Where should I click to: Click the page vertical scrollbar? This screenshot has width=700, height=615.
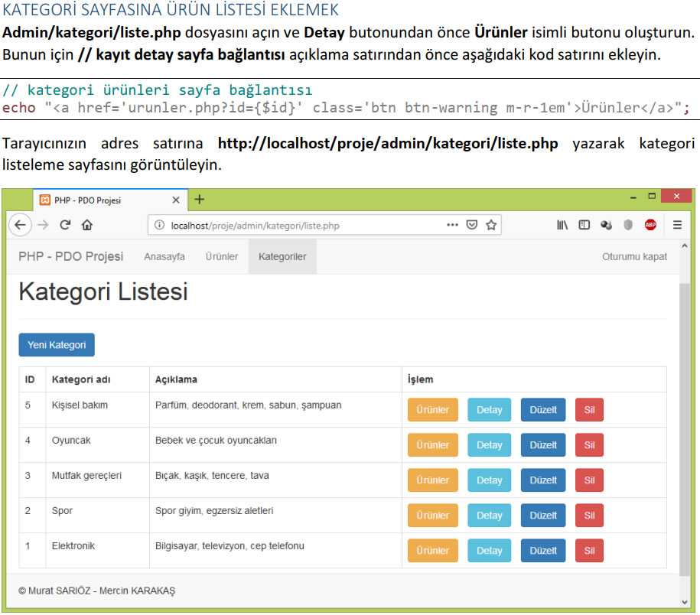(684, 428)
